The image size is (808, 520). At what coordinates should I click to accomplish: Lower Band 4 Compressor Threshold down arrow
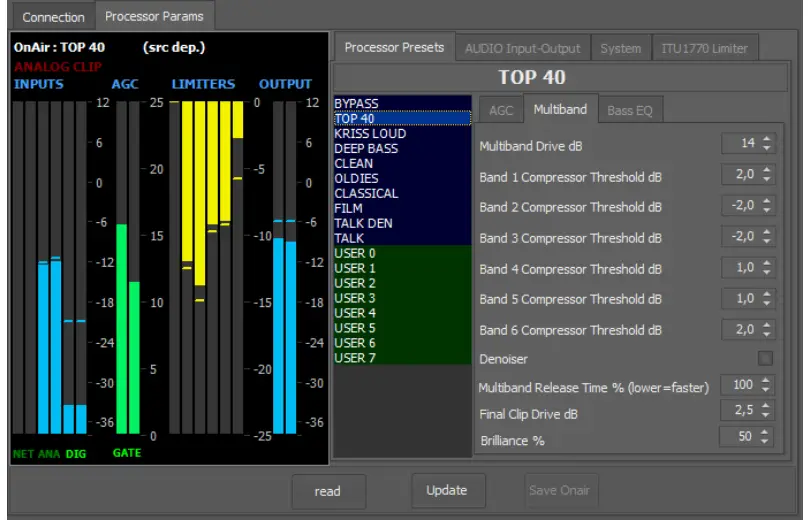(x=767, y=272)
